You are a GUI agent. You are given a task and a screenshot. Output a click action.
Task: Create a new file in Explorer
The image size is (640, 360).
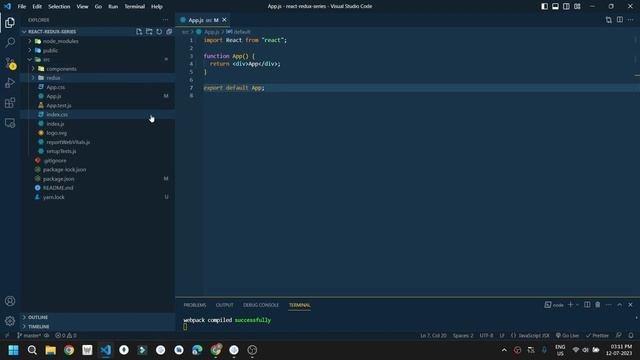[x=139, y=31]
